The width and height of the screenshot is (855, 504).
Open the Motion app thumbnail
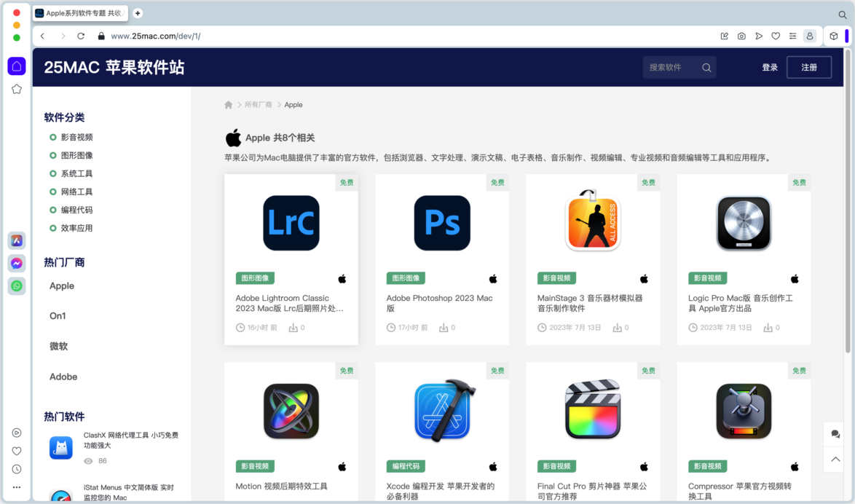click(291, 412)
